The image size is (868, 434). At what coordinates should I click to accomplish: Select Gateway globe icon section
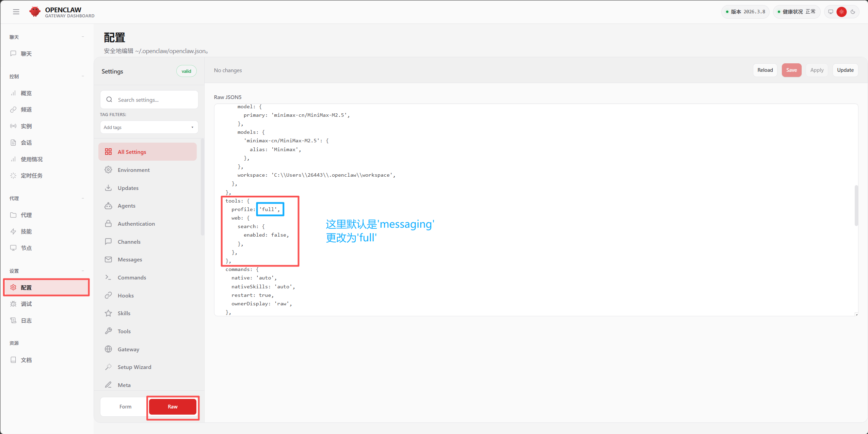pos(128,349)
